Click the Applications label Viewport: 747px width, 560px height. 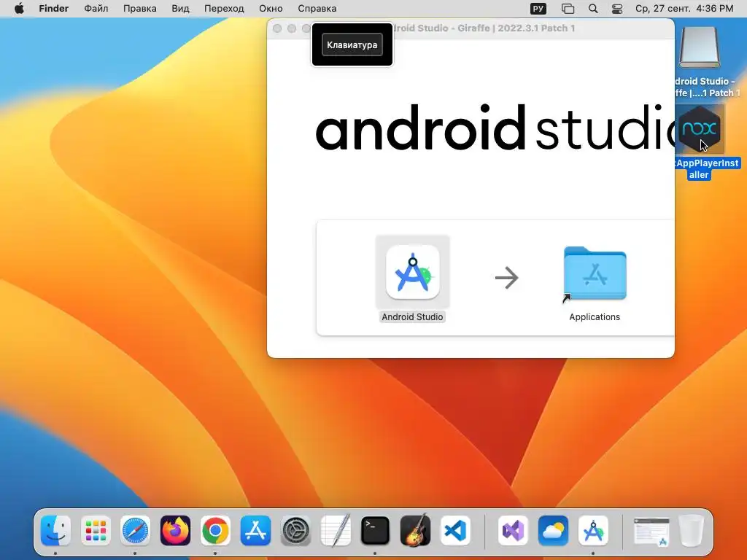point(595,316)
